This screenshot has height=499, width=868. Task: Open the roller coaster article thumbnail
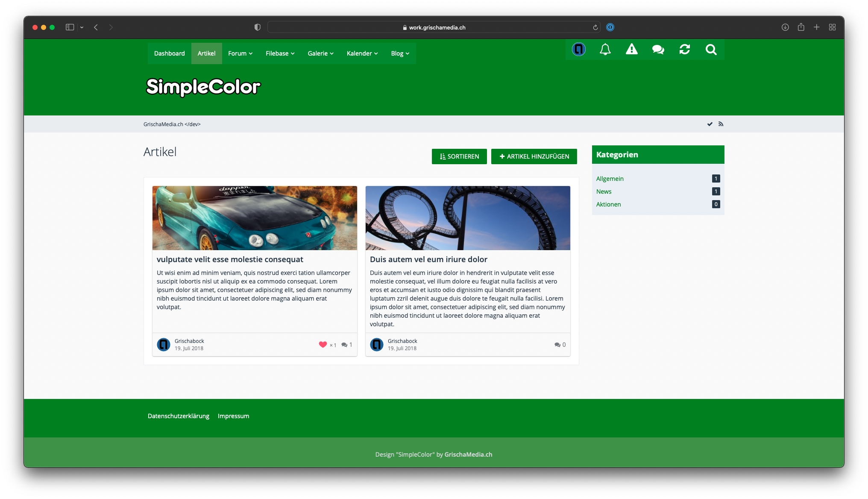pos(467,218)
